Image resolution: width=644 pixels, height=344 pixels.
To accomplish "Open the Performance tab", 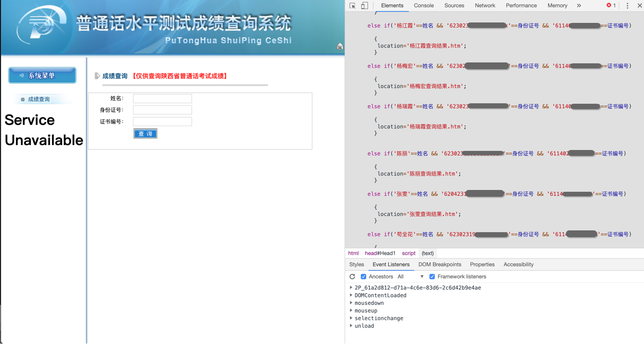I will [521, 6].
